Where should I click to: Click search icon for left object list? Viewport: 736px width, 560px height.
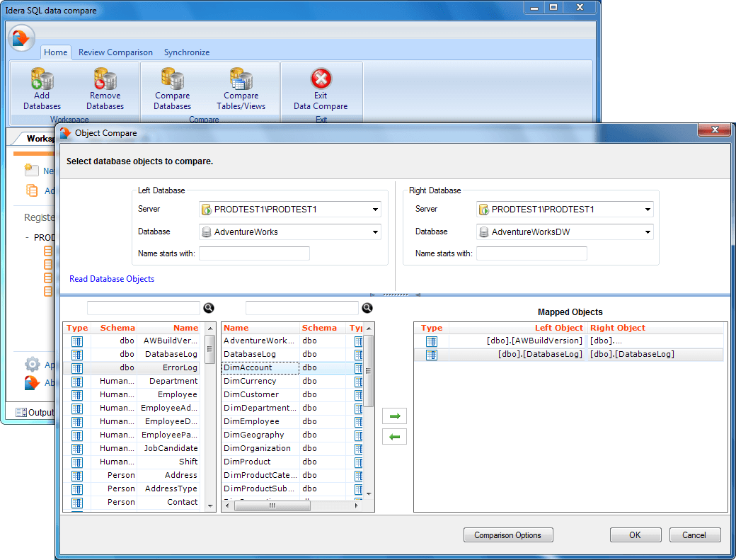click(x=209, y=308)
